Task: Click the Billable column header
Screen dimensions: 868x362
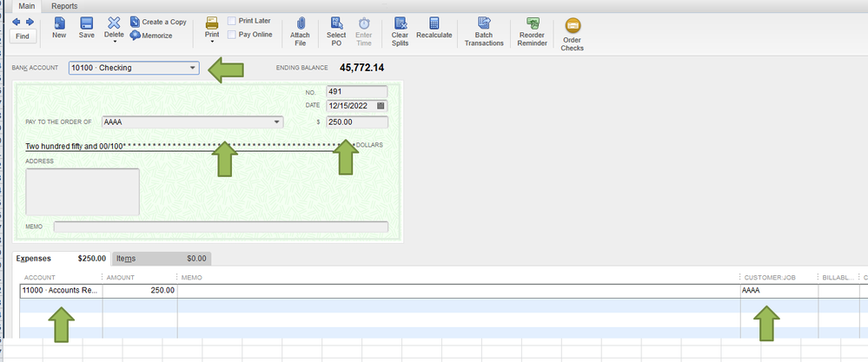Action: click(x=838, y=278)
